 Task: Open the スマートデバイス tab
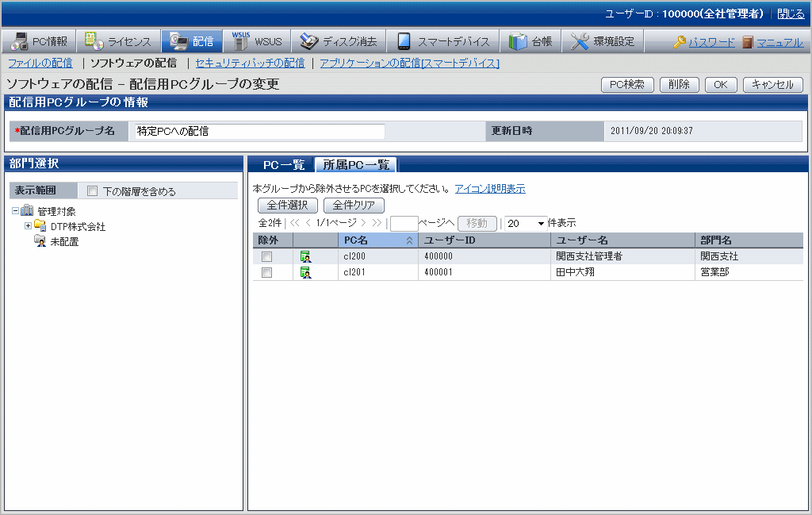coord(442,41)
